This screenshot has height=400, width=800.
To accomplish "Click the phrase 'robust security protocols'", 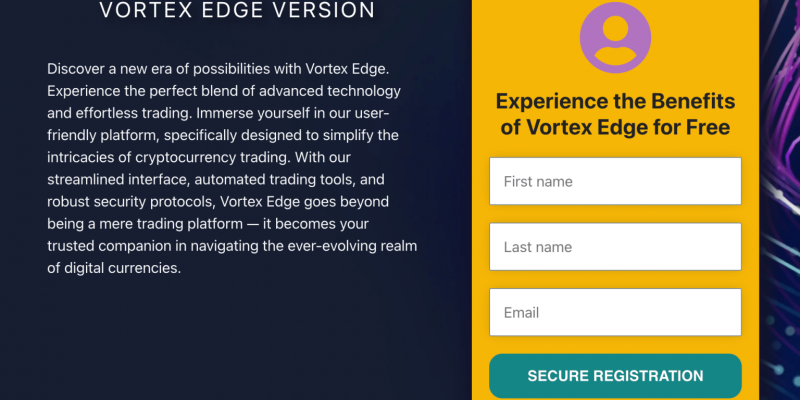I will [129, 202].
